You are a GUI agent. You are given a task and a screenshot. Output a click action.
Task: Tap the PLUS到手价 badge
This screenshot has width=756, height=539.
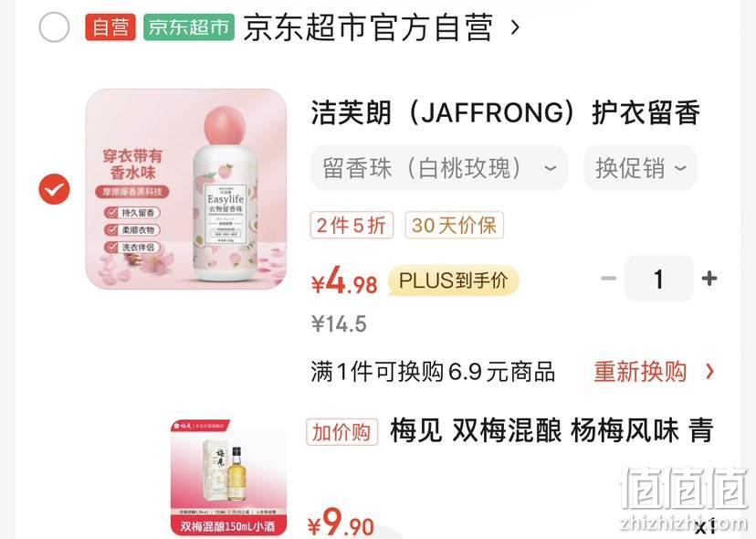[453, 280]
